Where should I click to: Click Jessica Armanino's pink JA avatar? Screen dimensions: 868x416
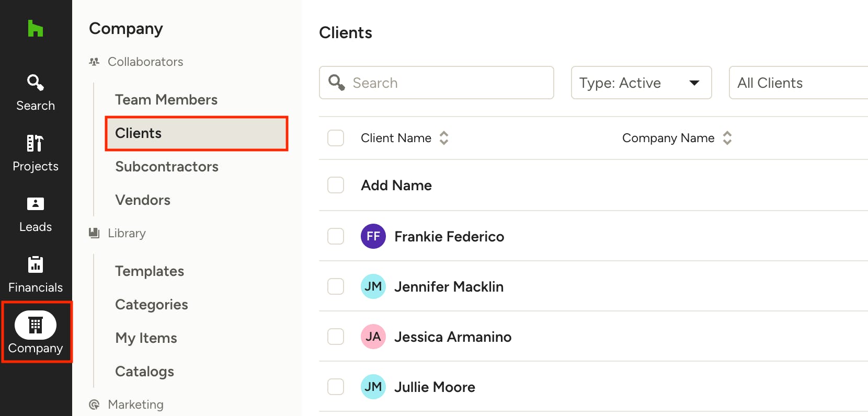point(373,337)
